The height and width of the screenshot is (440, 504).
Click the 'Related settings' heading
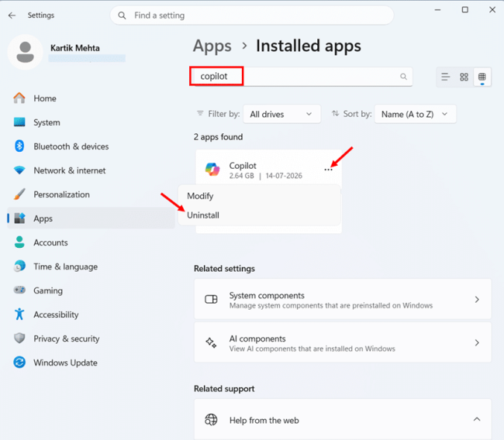[x=224, y=269]
